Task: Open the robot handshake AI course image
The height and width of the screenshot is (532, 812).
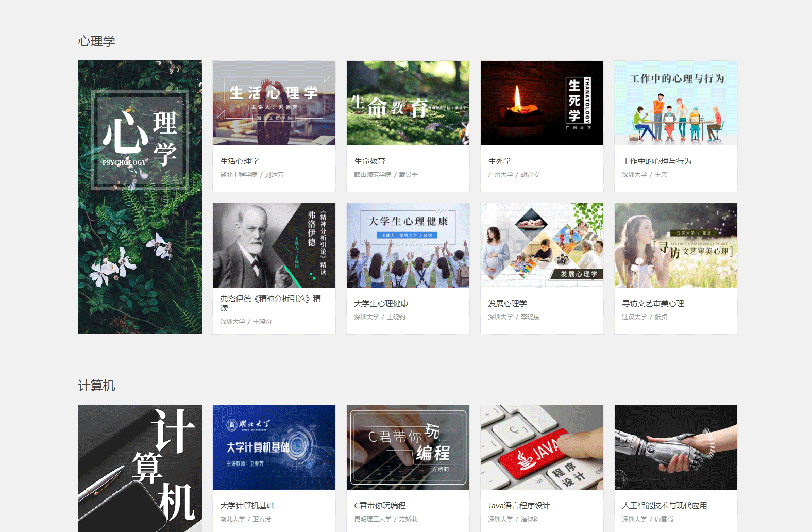Action: pos(675,447)
